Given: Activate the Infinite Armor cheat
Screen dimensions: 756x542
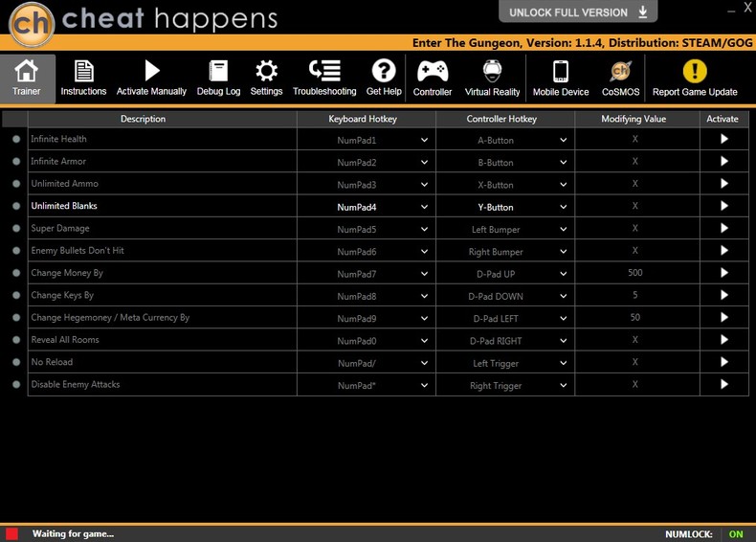Looking at the screenshot, I should coord(724,161).
